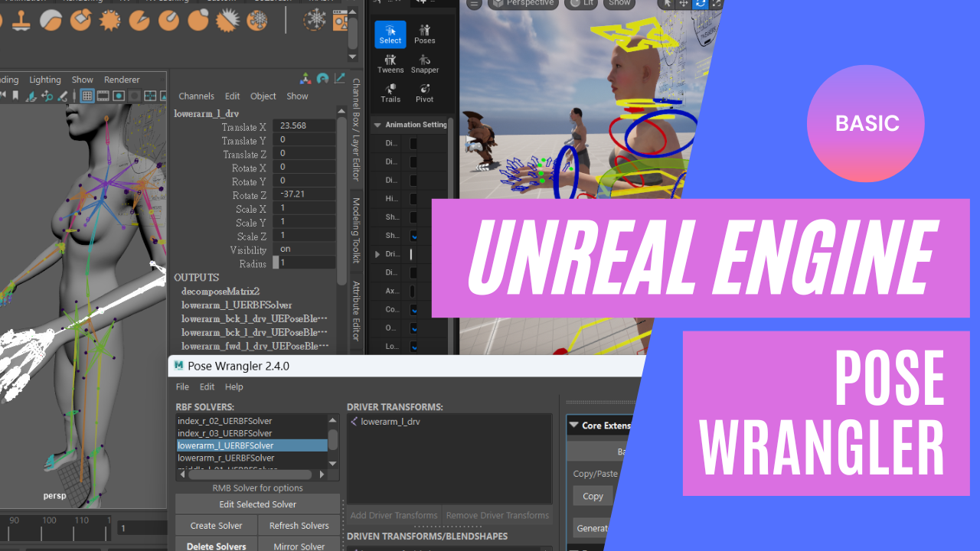Select the Amplify sculpt tool icon
This screenshot has width=980, height=551.
point(227,21)
